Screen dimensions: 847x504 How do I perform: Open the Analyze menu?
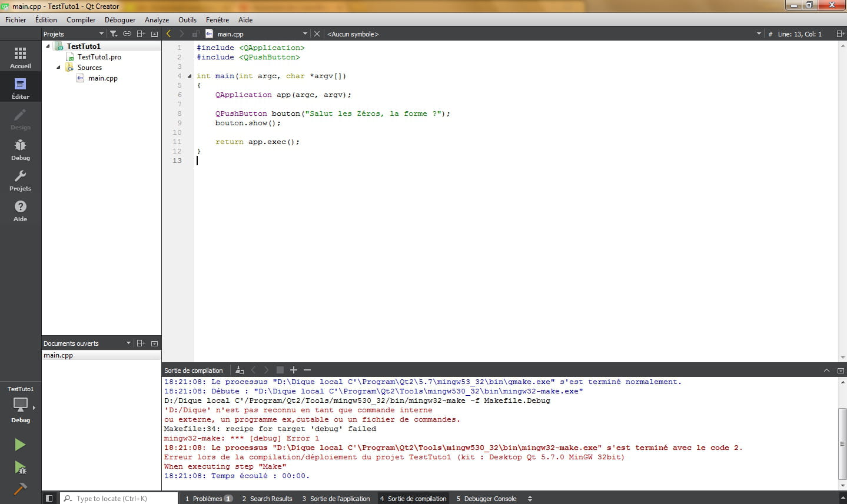pos(157,19)
